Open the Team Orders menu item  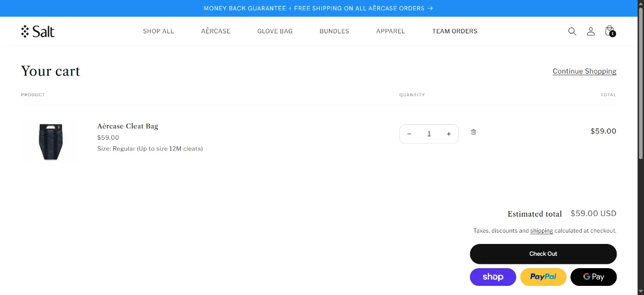click(x=455, y=31)
